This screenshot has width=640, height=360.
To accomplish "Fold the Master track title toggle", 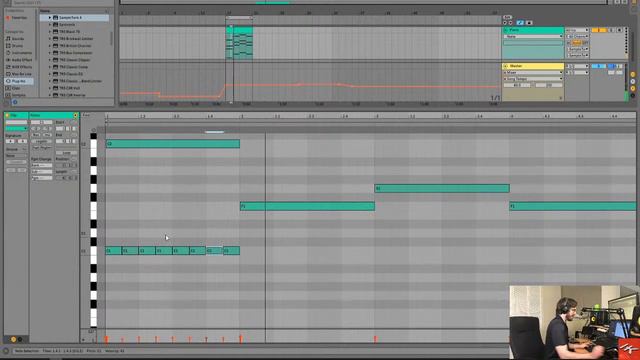I will pyautogui.click(x=506, y=66).
